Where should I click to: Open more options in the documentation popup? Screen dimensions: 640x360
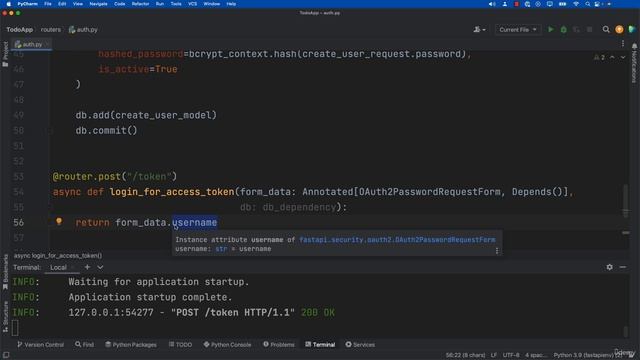pyautogui.click(x=497, y=251)
